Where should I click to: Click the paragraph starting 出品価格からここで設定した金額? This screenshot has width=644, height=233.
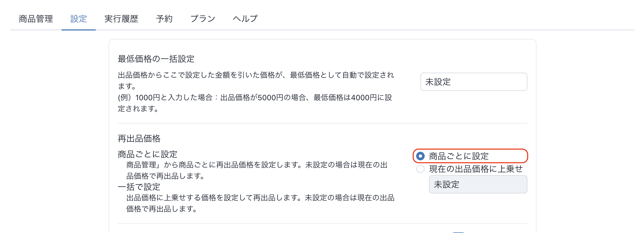(256, 75)
